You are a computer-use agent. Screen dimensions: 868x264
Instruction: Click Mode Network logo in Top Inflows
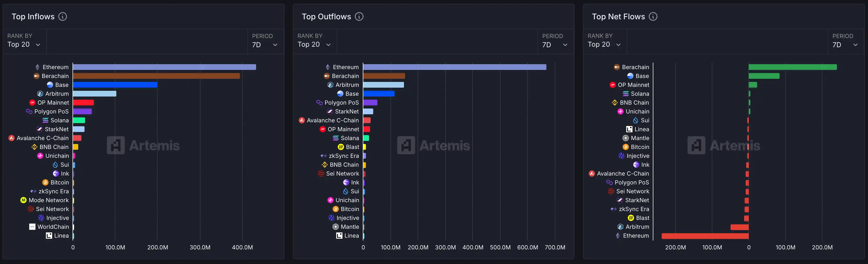[x=23, y=200]
